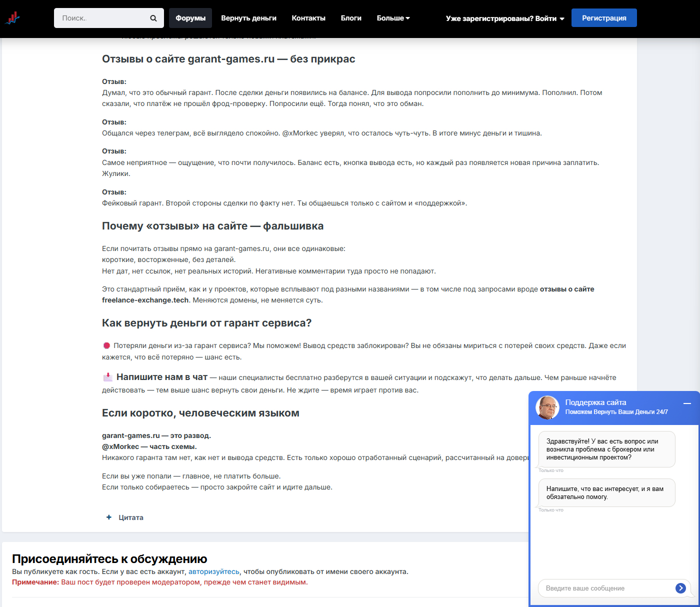Image resolution: width=700 pixels, height=607 pixels.
Task: Click the Регистрация button
Action: click(604, 18)
